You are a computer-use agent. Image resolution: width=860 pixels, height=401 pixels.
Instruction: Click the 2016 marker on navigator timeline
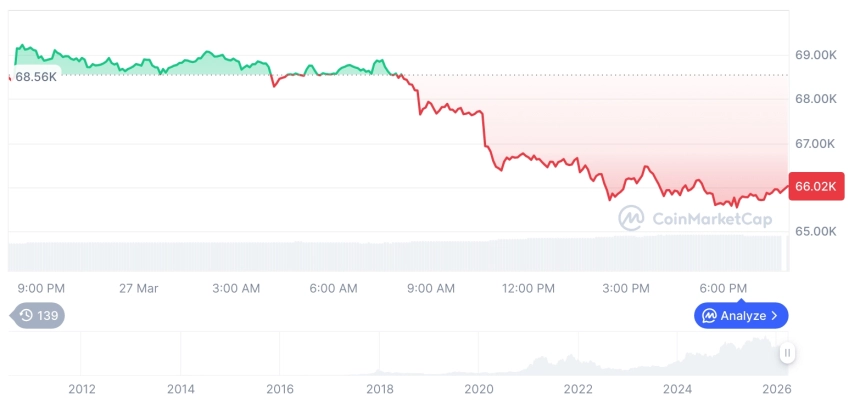click(x=280, y=389)
